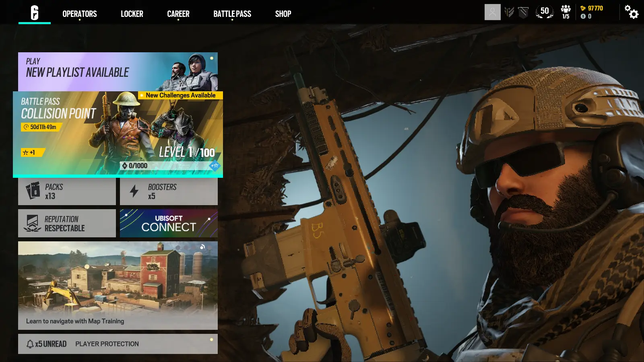The width and height of the screenshot is (644, 362).
Task: Open the squad 1/5 group icon
Action: (x=565, y=11)
